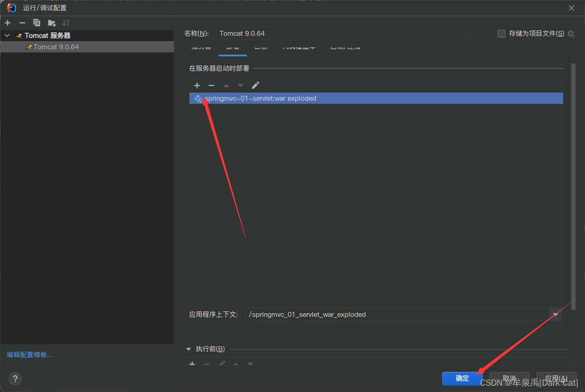Click the vertical scrollbar of the deployment panel
Image resolution: width=585 pixels, height=392 pixels.
coord(573,187)
